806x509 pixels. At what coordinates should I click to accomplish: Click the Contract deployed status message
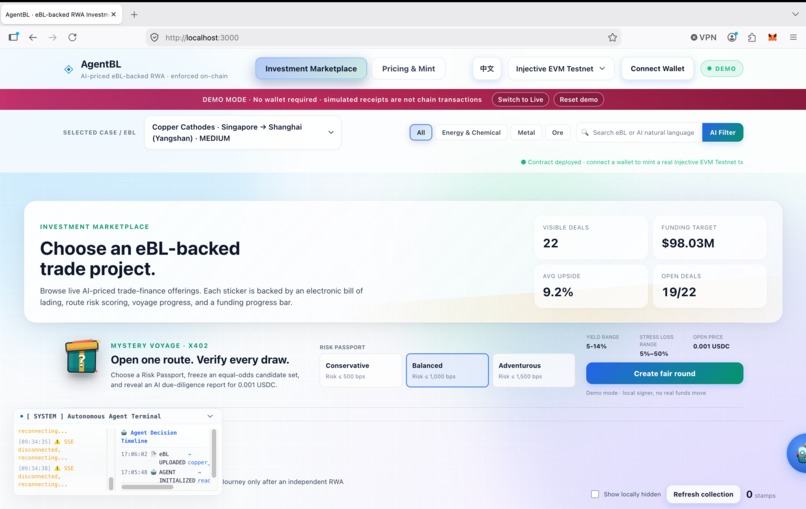coord(632,162)
